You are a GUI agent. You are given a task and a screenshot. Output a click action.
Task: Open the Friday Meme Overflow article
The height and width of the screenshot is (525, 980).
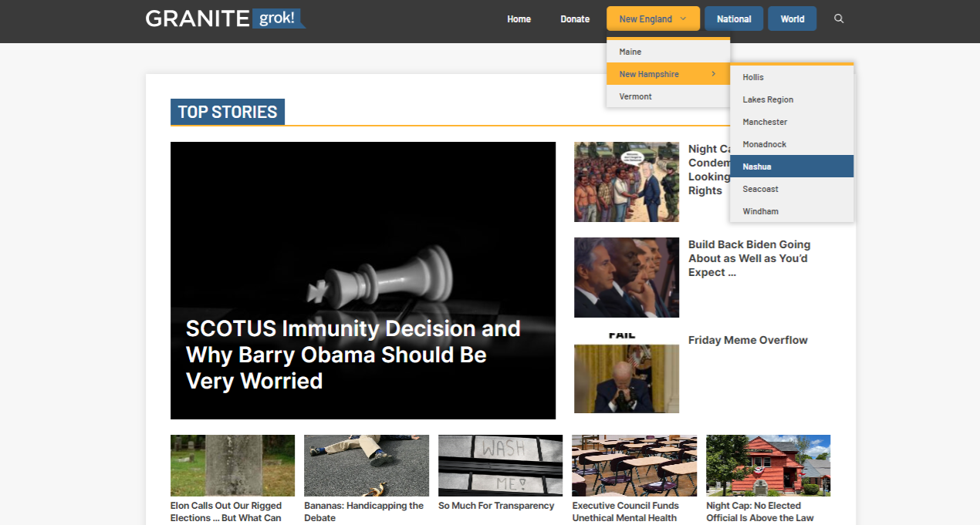[748, 340]
